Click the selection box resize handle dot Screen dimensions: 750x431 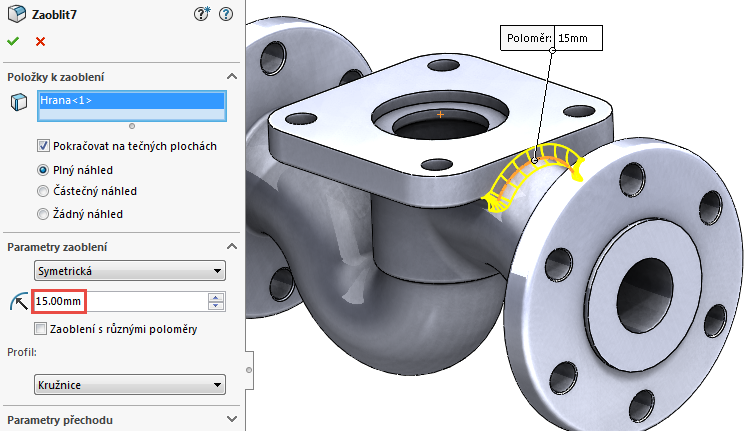coord(132,126)
